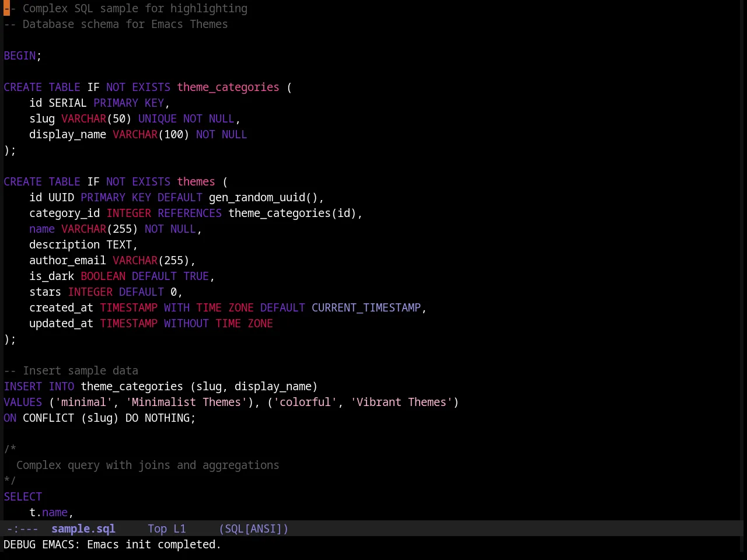Click CURRENT_TIMESTAMP on created_at line
Image resolution: width=747 pixels, height=560 pixels.
pyautogui.click(x=366, y=307)
